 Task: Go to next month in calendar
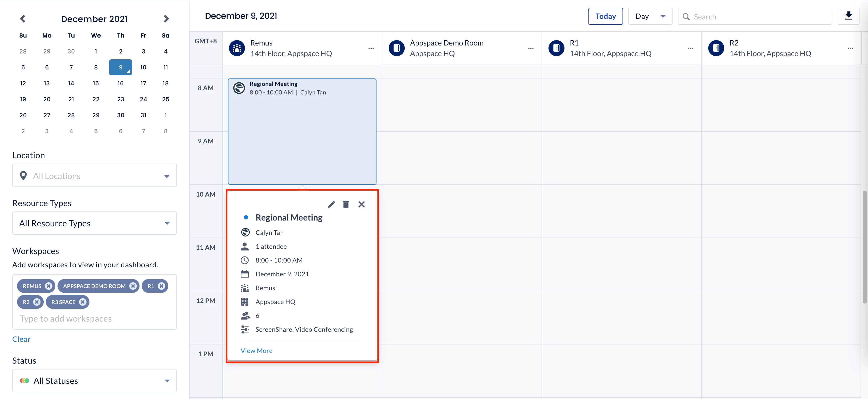(x=166, y=19)
